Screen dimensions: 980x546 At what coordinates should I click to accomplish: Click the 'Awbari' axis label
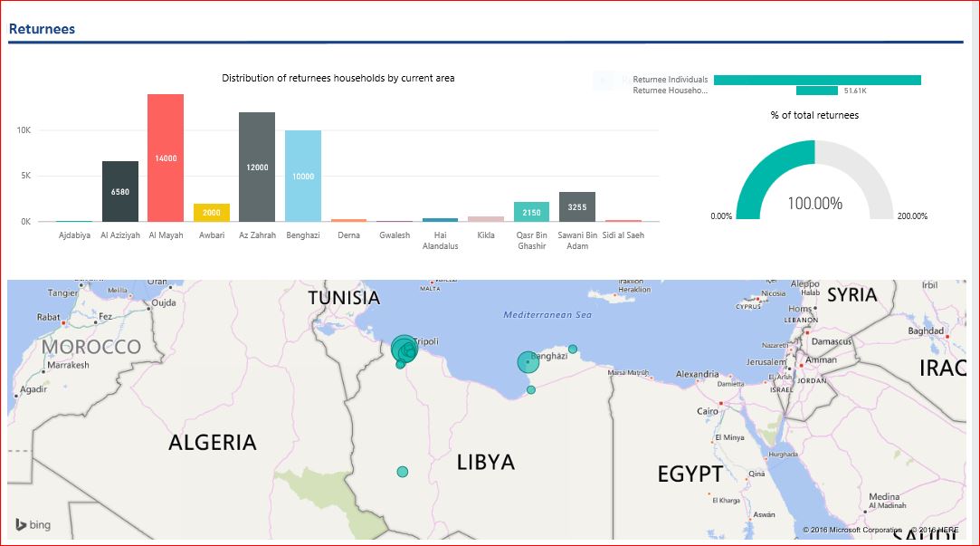click(211, 235)
